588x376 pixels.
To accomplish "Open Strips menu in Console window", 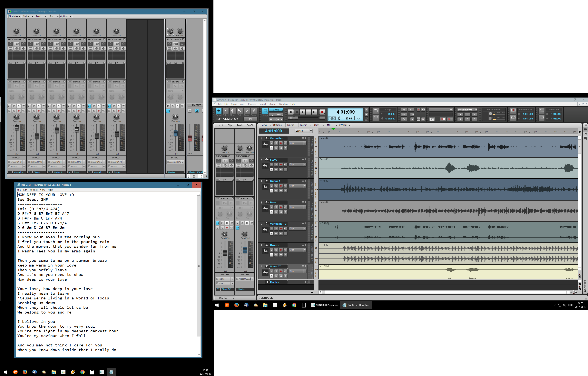I will [x=28, y=17].
